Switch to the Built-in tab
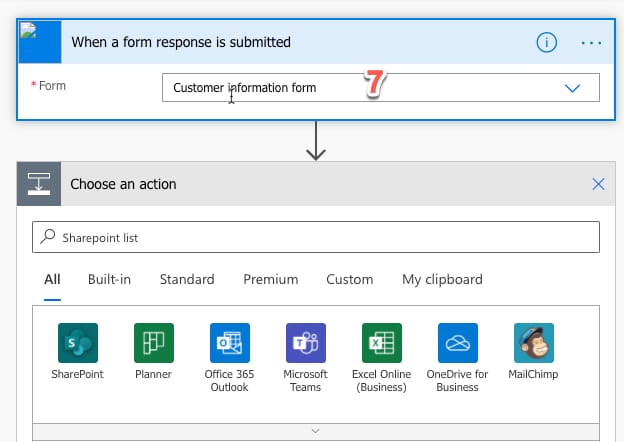Image resolution: width=624 pixels, height=442 pixels. coord(109,279)
